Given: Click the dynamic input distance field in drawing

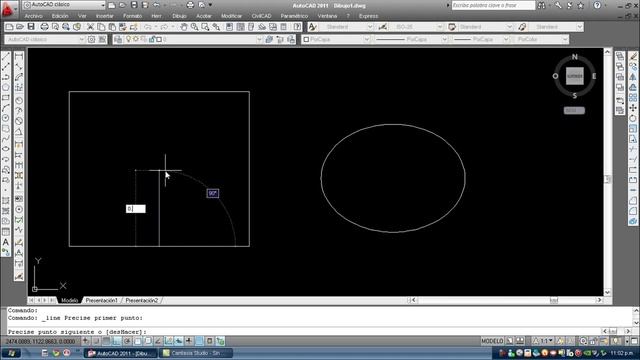Looking at the screenshot, I should tap(136, 209).
